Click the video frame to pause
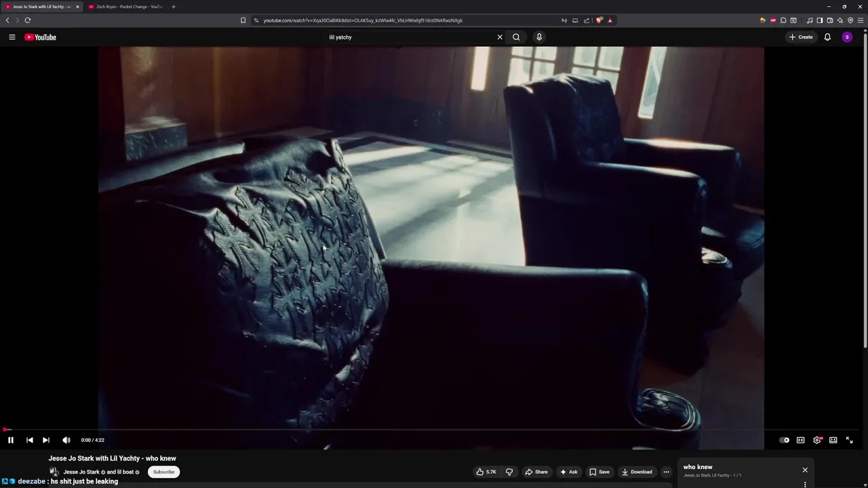868x488 pixels. [x=431, y=237]
